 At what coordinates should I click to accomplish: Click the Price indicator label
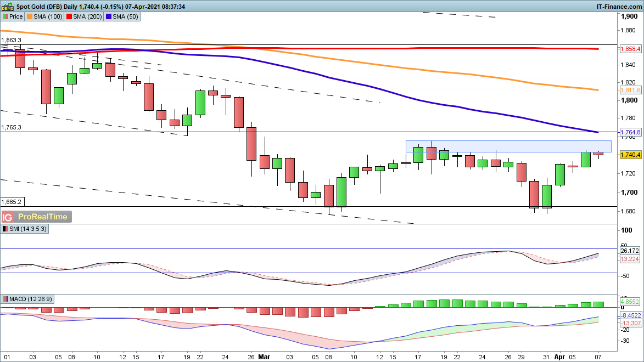pyautogui.click(x=13, y=16)
